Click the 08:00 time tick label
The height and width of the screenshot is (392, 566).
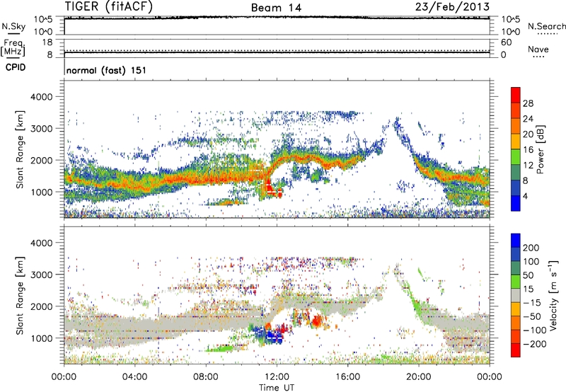click(206, 377)
